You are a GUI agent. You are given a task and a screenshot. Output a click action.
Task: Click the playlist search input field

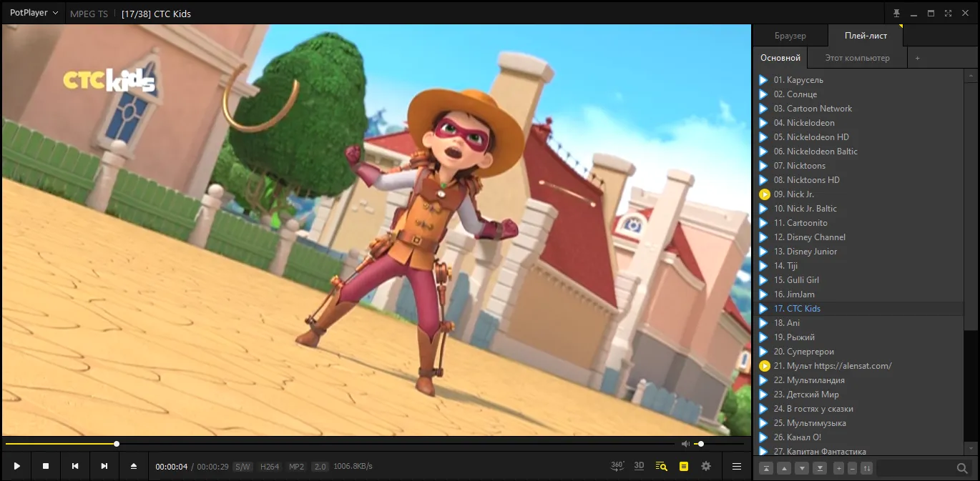pos(916,468)
